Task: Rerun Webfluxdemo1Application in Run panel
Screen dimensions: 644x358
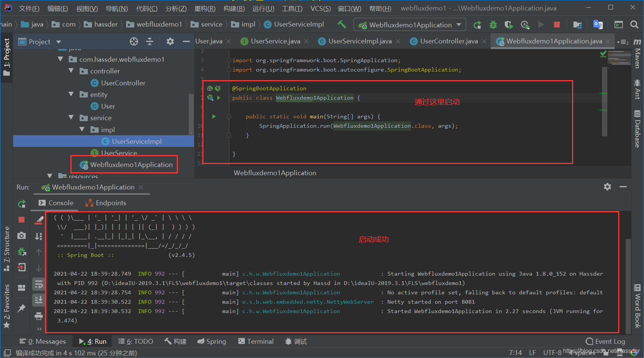Action: tap(22, 204)
